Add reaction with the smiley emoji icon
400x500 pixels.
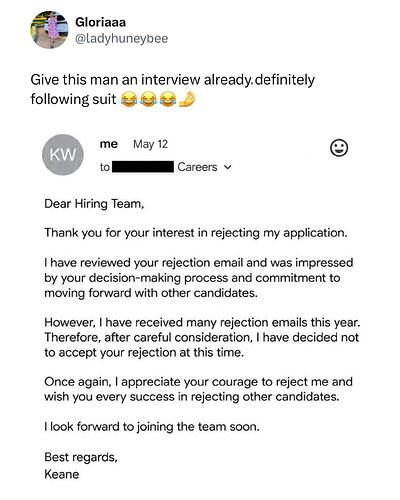pyautogui.click(x=339, y=148)
